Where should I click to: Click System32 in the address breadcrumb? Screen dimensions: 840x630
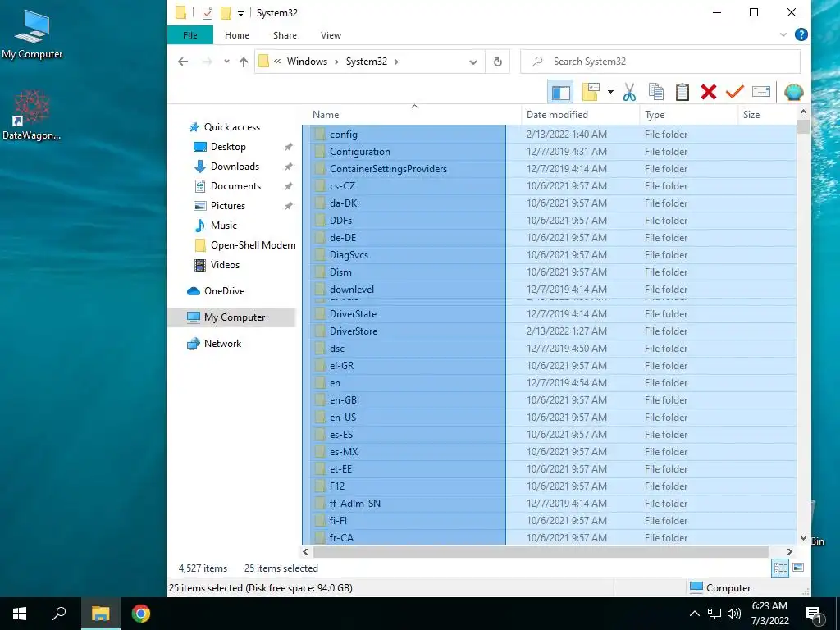(367, 62)
